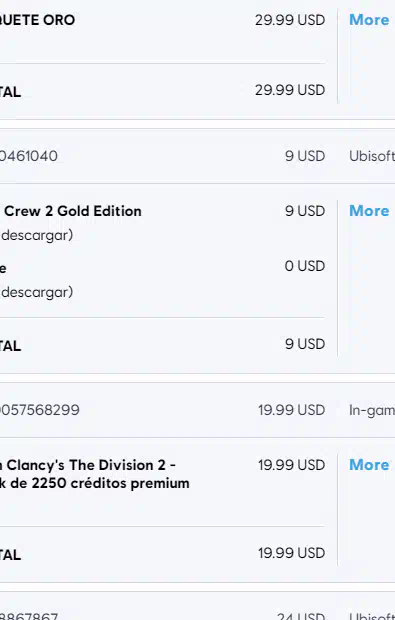Click the Clancy's The Division 2 item title
395x620 pixels.
(x=94, y=474)
